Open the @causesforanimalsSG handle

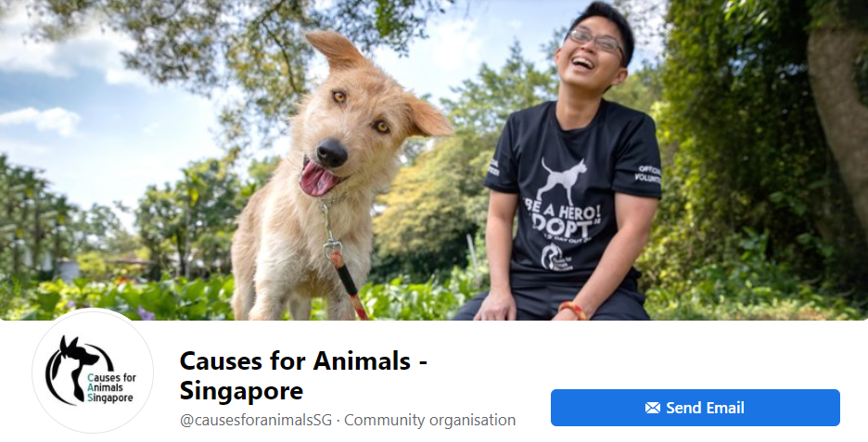pyautogui.click(x=256, y=420)
